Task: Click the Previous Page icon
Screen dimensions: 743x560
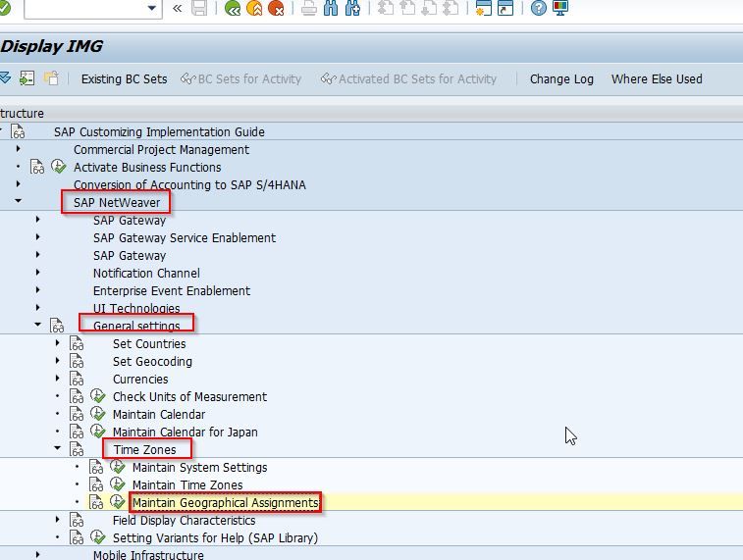Action: [407, 8]
